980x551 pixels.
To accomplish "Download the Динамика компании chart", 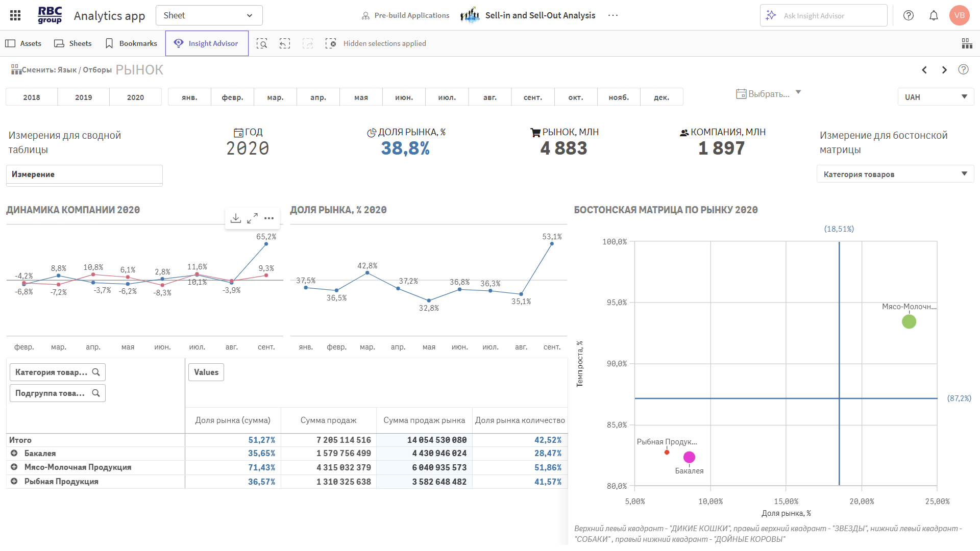I will pyautogui.click(x=236, y=218).
